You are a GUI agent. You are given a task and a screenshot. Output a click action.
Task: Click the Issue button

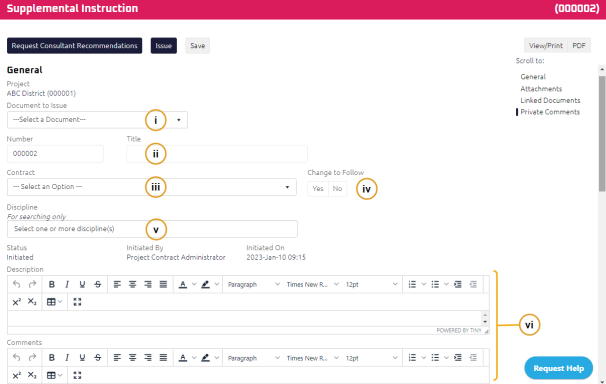(x=163, y=46)
